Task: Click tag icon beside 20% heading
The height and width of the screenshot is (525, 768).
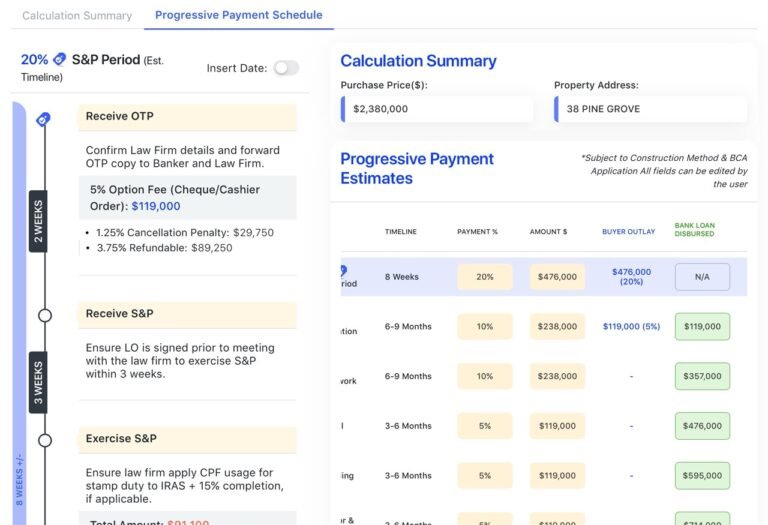Action: pos(59,59)
